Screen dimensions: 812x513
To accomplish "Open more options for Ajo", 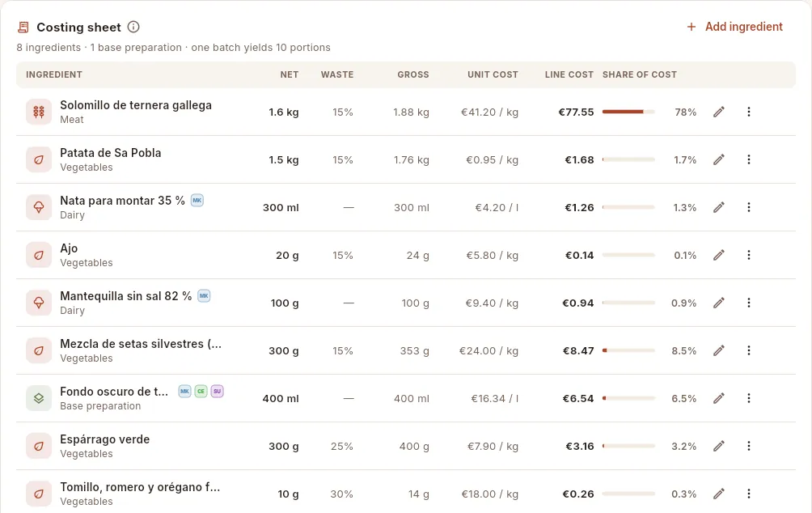I will pos(749,255).
